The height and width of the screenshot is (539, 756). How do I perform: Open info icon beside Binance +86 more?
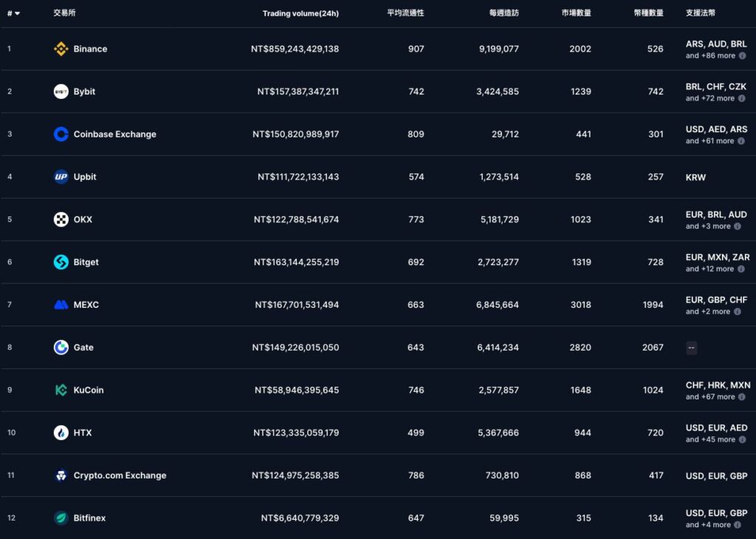743,56
